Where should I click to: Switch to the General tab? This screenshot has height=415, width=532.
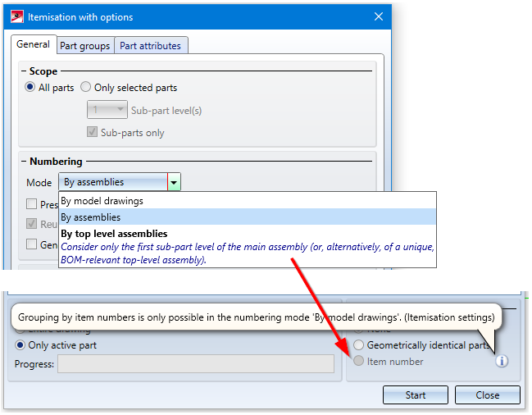[33, 44]
